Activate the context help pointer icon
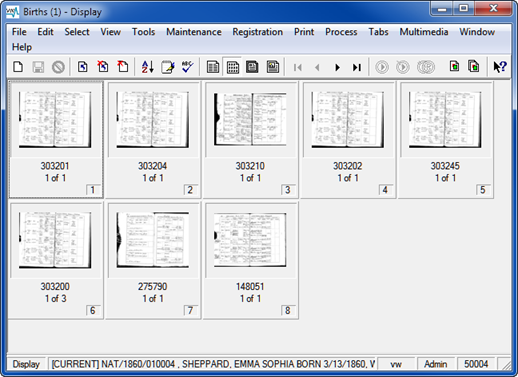 click(x=500, y=67)
